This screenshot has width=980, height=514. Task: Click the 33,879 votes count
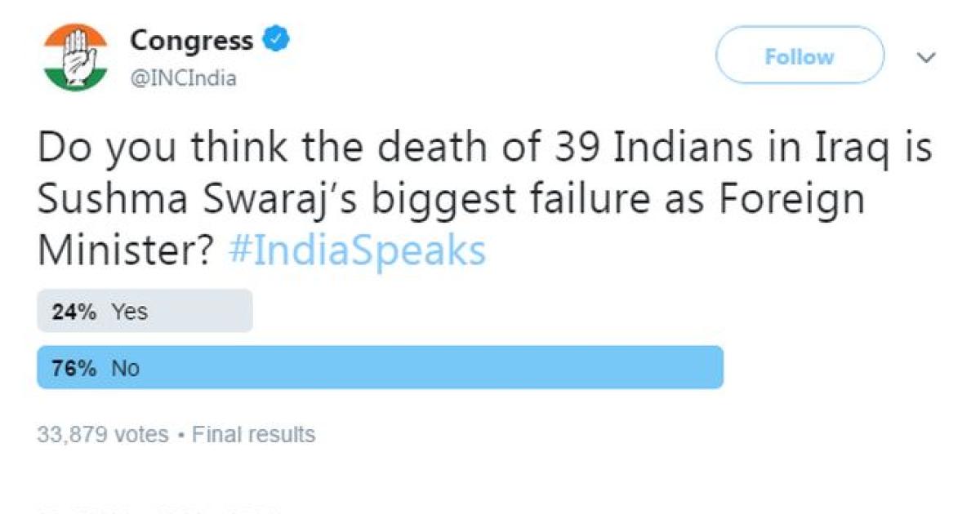[103, 434]
